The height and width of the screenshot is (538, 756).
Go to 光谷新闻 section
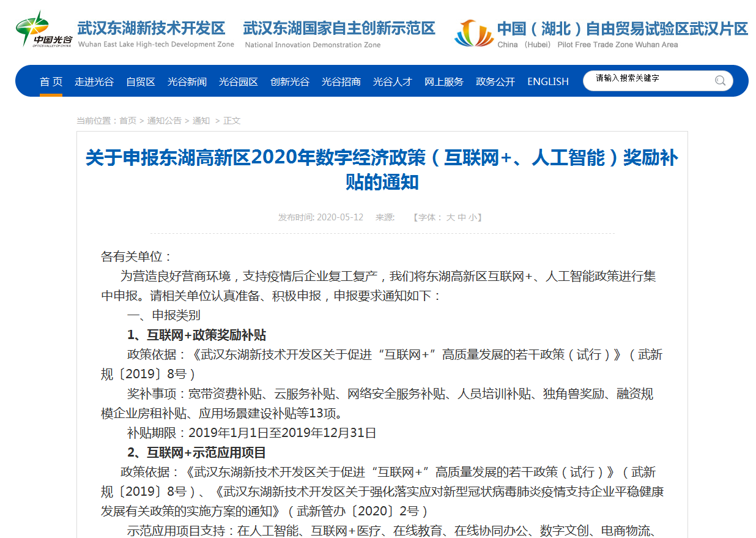187,81
